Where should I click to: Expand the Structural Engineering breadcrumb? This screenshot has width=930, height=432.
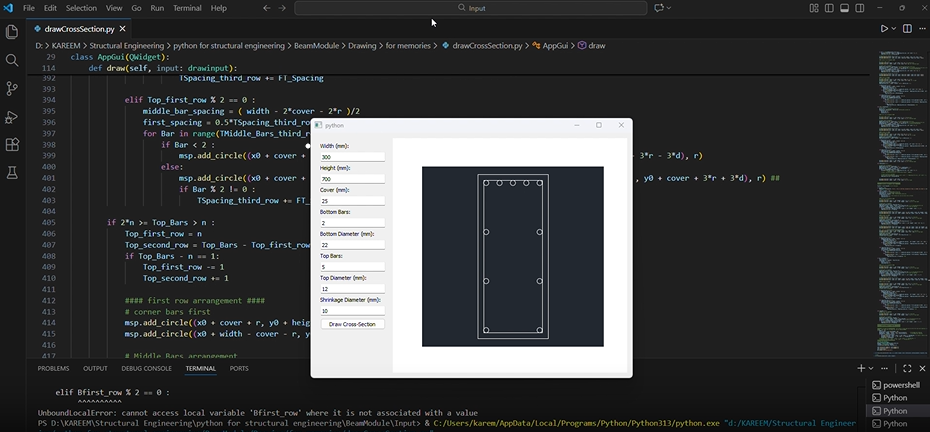[x=126, y=45]
